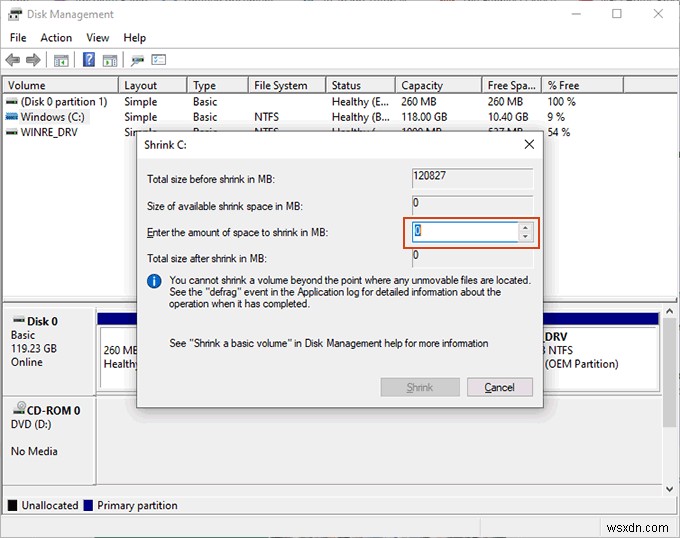Select the OEM Partition block on Disk 0
This screenshot has width=680, height=538.
(600, 358)
